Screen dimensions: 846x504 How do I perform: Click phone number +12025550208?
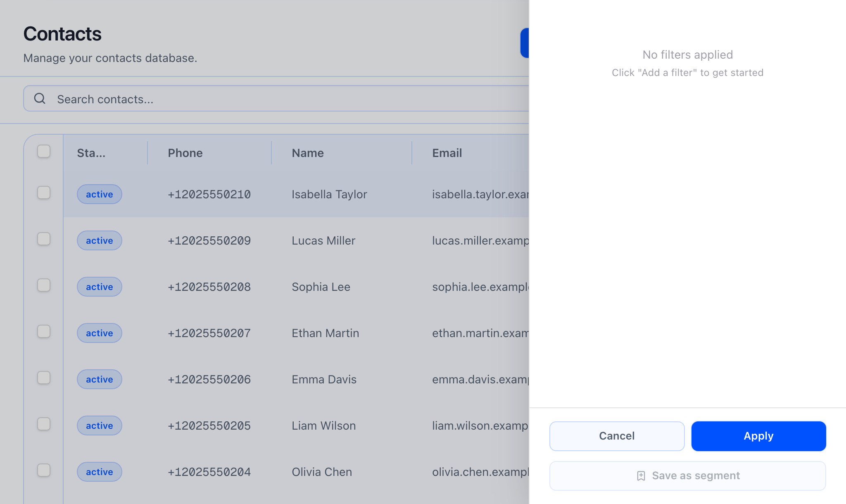(209, 287)
